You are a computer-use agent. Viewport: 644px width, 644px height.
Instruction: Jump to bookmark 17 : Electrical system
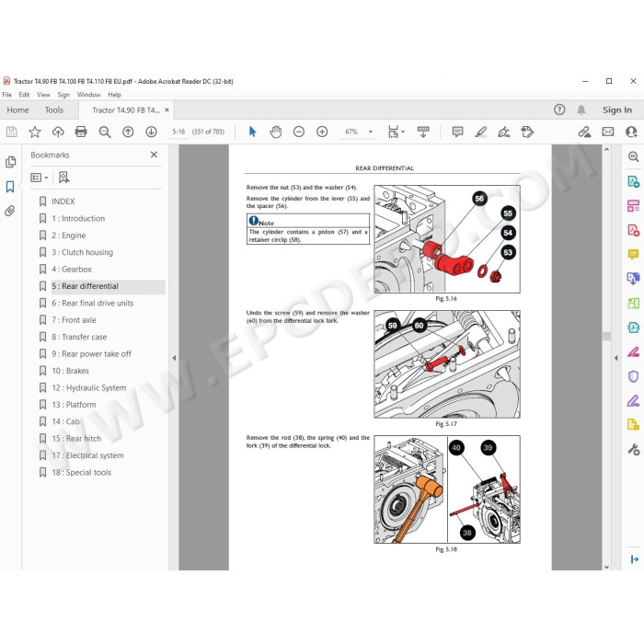click(87, 455)
